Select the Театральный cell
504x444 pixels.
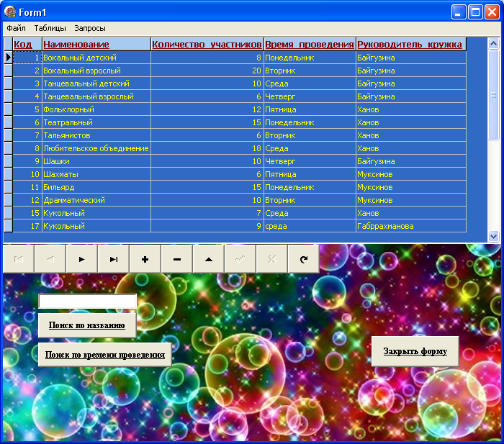[x=96, y=122]
